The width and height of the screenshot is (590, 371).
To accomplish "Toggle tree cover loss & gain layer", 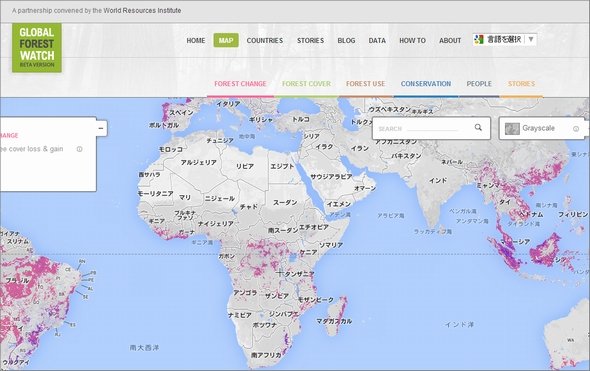I will point(32,149).
